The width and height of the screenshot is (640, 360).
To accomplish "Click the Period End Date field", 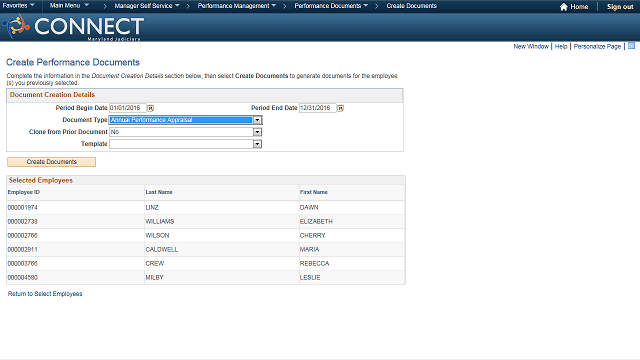I will (318, 108).
